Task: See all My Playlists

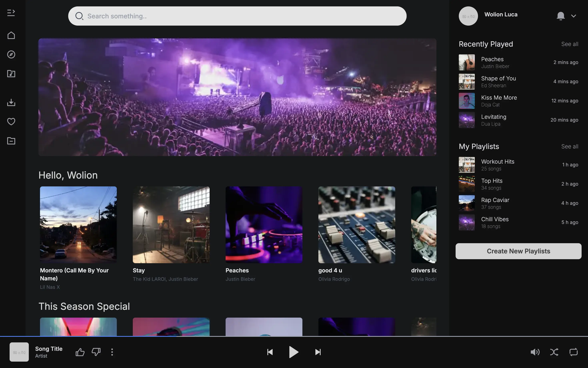Action: point(570,147)
